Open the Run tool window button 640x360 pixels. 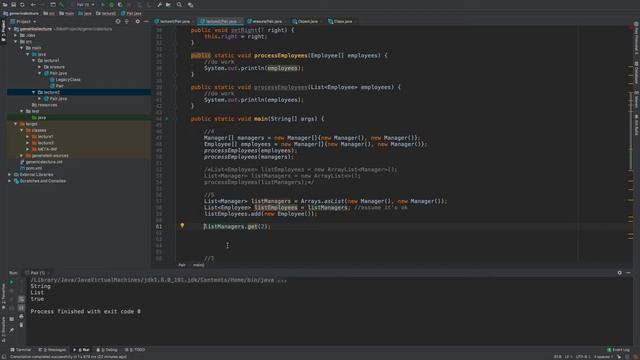pos(81,350)
